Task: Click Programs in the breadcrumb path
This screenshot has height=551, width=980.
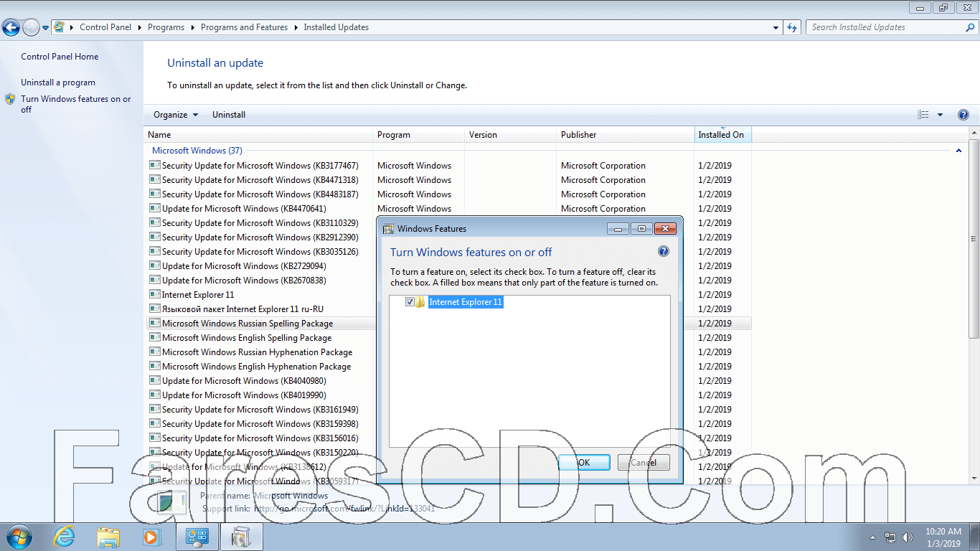Action: 166,27
